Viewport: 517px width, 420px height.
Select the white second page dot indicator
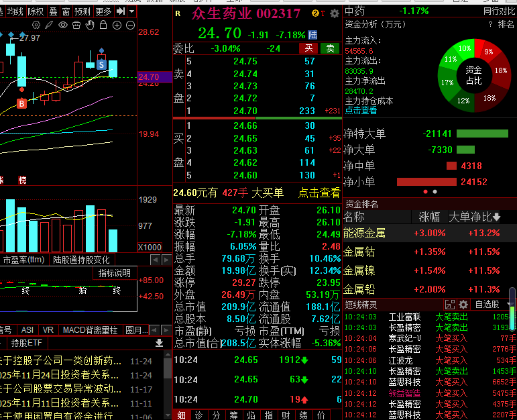pos(435,192)
